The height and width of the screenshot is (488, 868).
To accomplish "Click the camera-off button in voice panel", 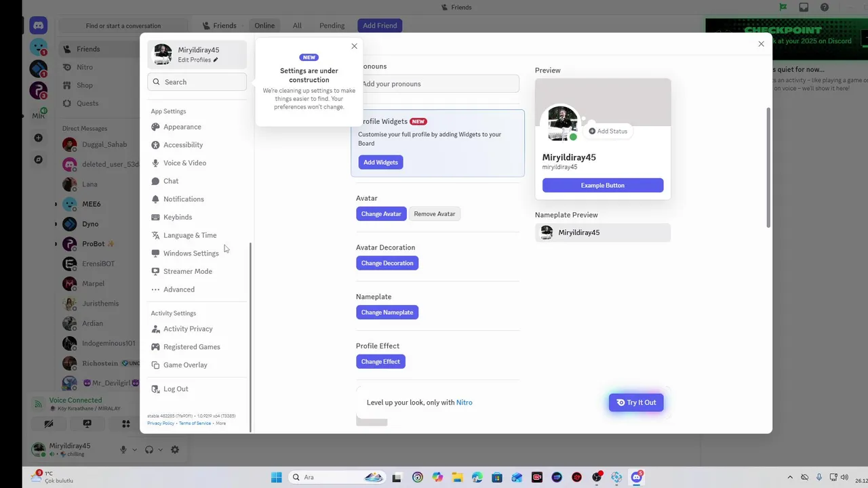I will pos(49,424).
